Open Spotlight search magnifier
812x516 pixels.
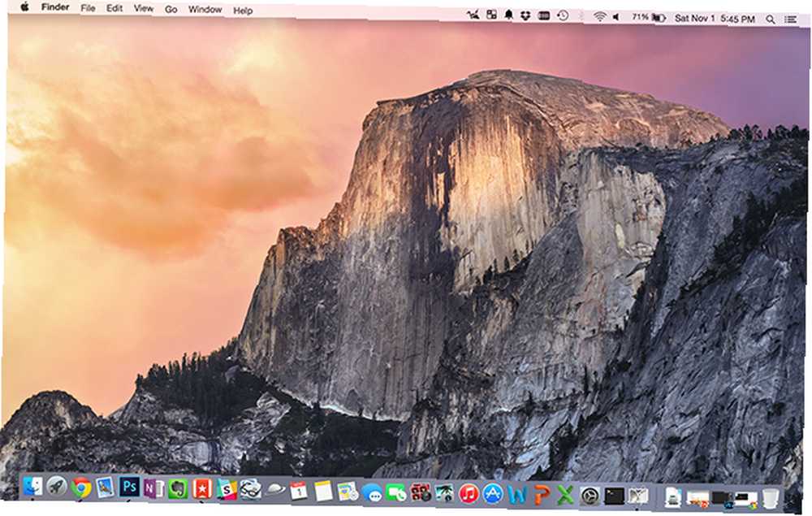tap(770, 20)
